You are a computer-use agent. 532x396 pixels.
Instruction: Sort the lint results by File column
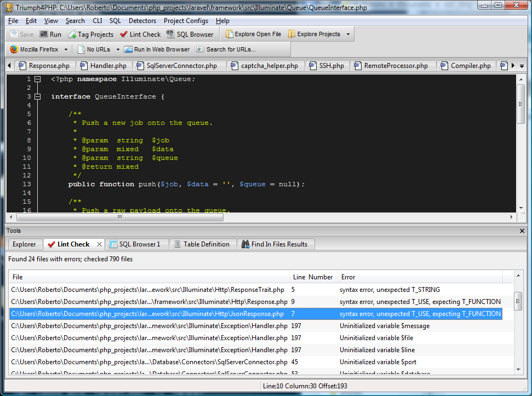tap(149, 277)
